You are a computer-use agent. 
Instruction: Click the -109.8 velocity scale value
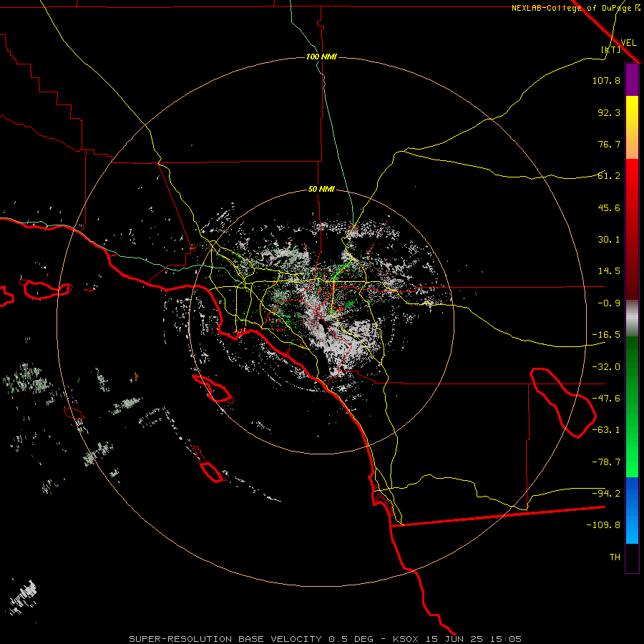603,525
